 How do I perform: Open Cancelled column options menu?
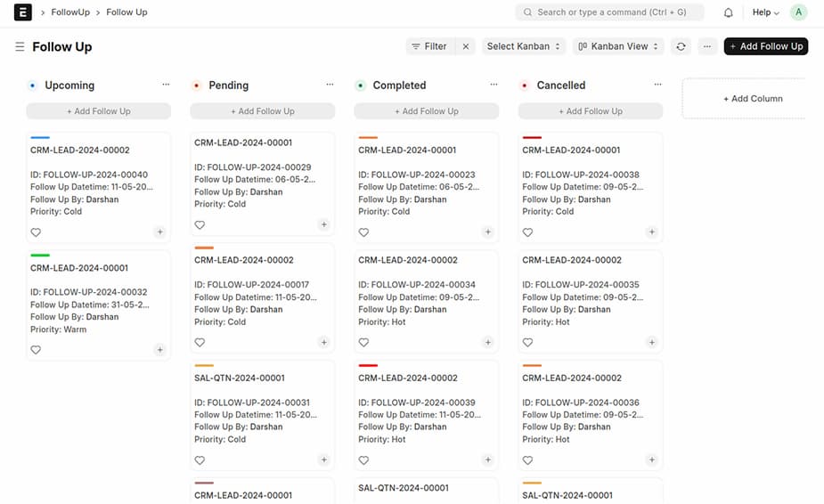click(657, 84)
